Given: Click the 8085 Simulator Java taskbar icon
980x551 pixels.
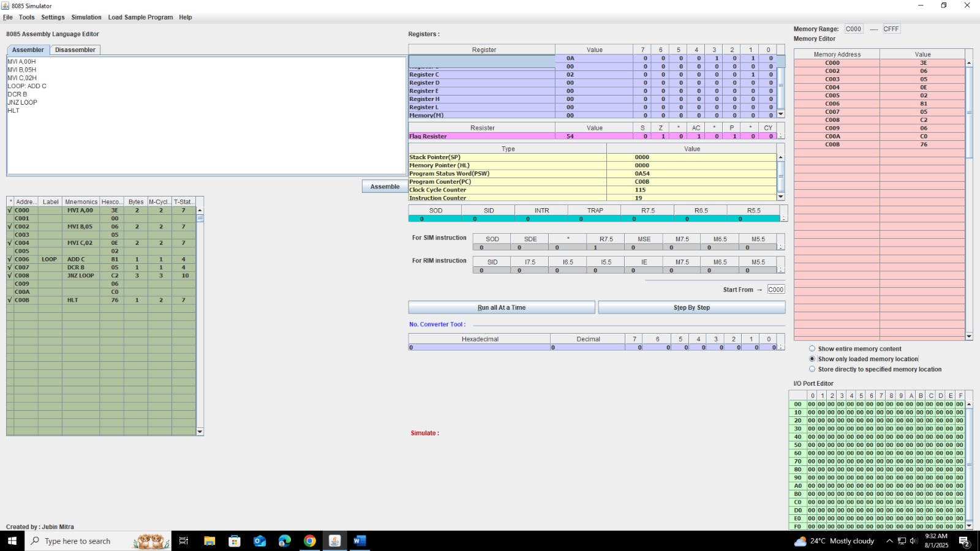Looking at the screenshot, I should coord(334,541).
